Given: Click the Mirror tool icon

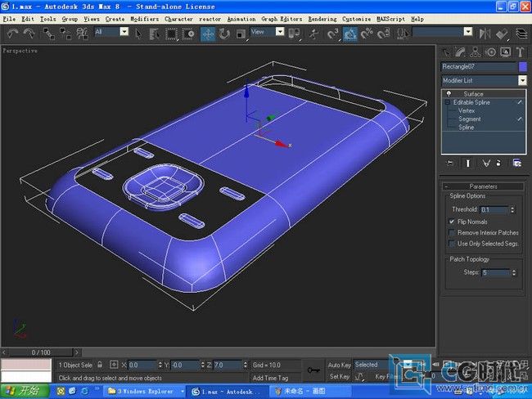Looking at the screenshot, I should coord(485,34).
